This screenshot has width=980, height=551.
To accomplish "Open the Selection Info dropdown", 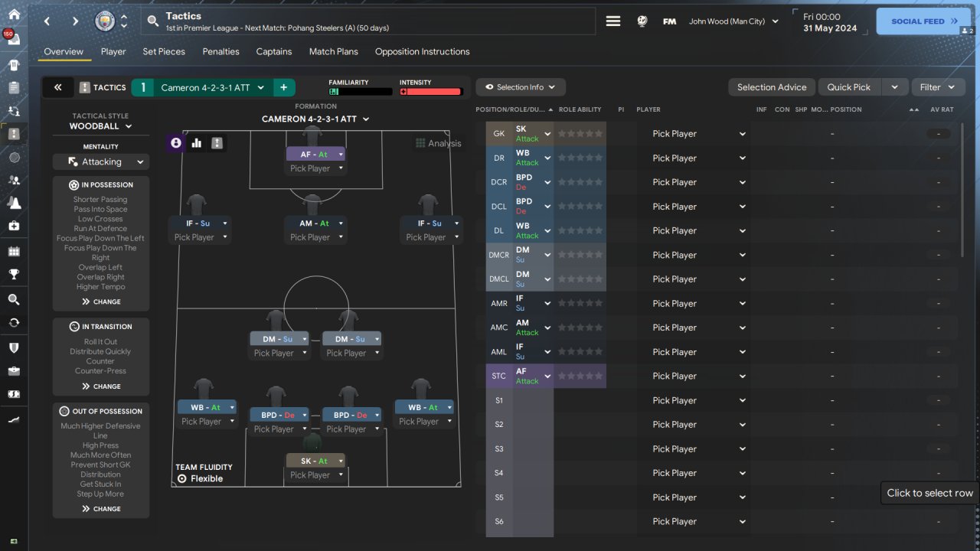I will 521,87.
